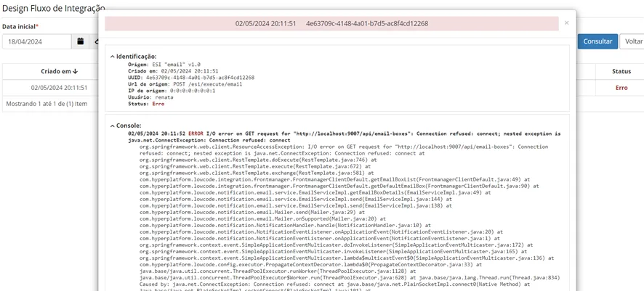Click the 'Caused by: java.net.ConnectException' line
The height and width of the screenshot is (291, 644).
(x=335, y=284)
